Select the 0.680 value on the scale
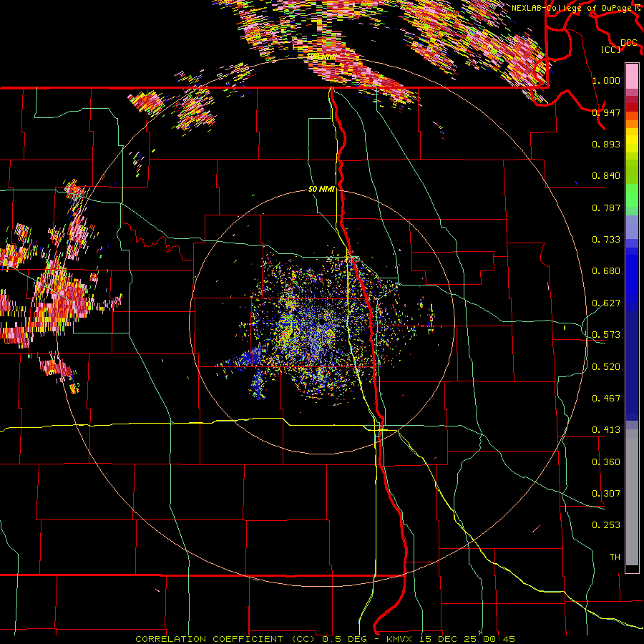This screenshot has height=644, width=644. (606, 271)
